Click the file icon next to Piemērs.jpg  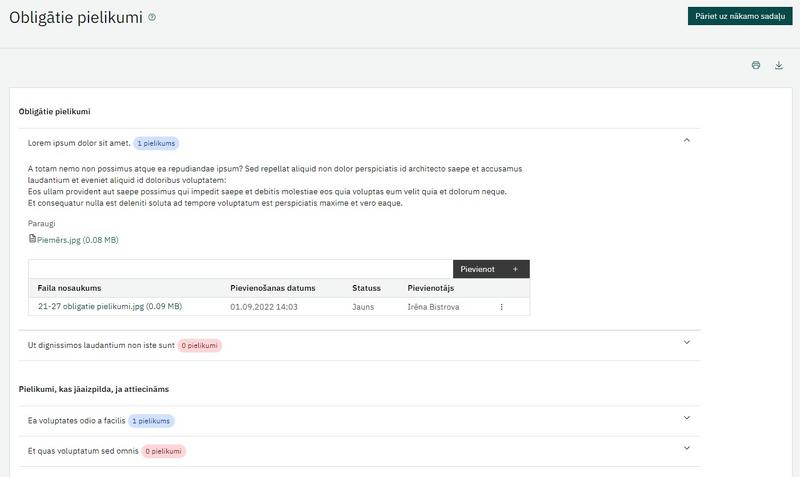[x=32, y=239]
